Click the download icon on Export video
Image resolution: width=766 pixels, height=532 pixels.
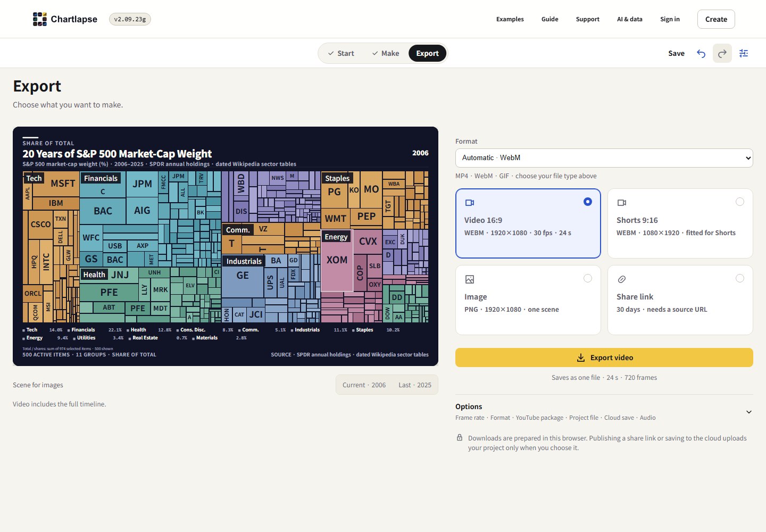(581, 358)
